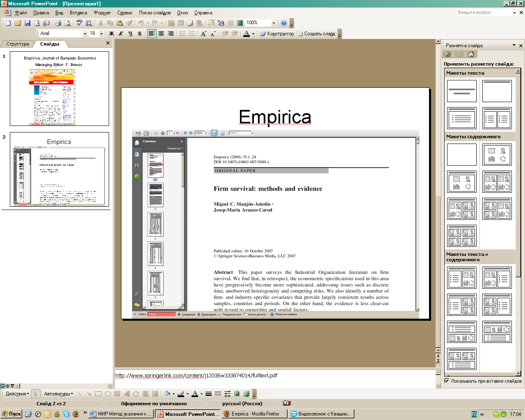525x420 pixels.
Task: Click the Copy icon
Action: pyautogui.click(x=110, y=23)
